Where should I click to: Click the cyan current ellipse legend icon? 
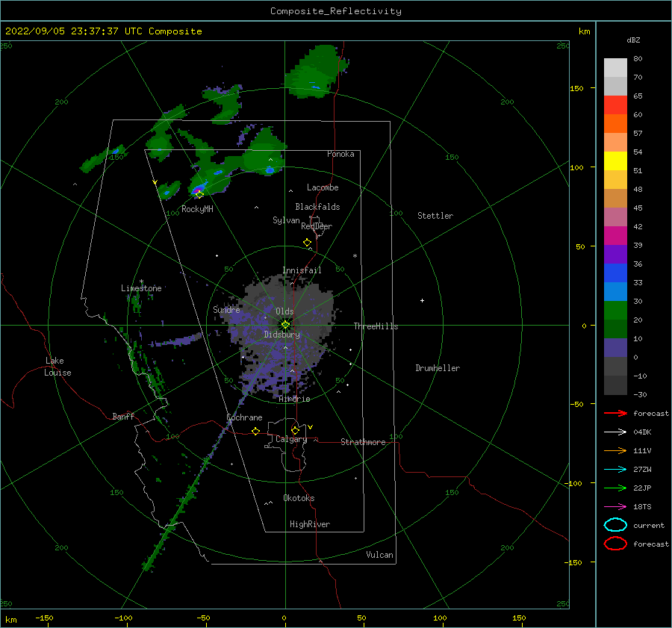click(615, 525)
